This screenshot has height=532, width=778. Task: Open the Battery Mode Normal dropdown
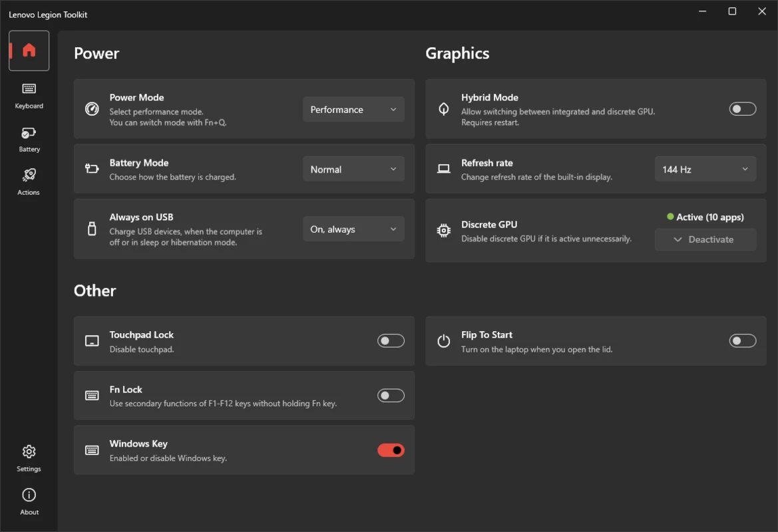(x=353, y=169)
